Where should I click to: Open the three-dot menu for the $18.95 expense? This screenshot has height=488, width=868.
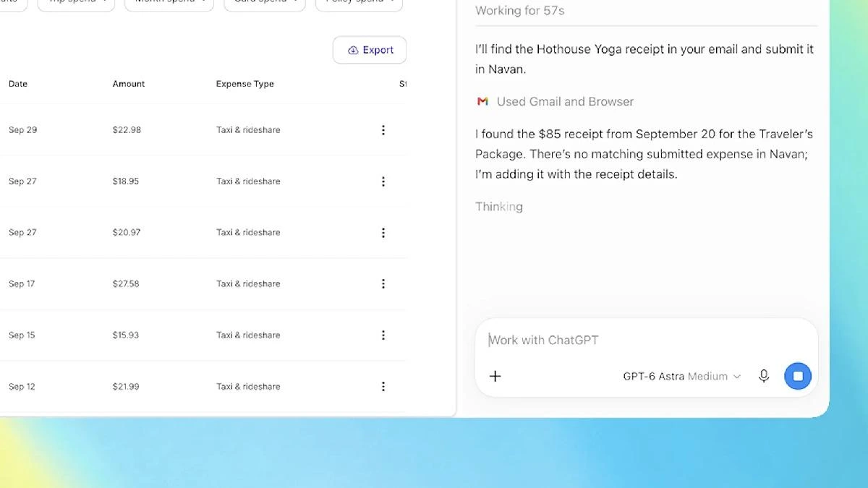383,181
